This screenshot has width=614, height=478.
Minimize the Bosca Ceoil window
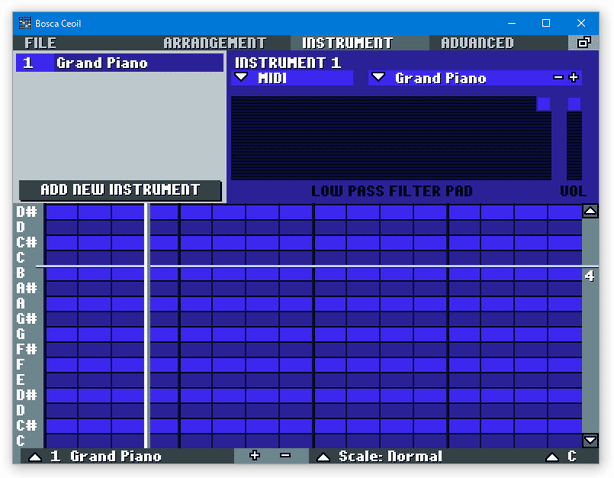pos(511,23)
